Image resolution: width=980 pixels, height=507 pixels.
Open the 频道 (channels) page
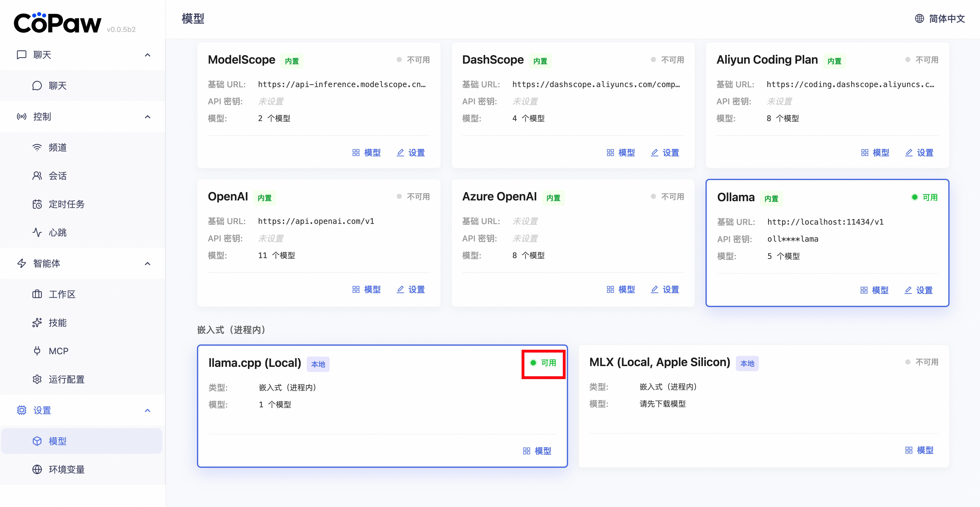coord(57,147)
